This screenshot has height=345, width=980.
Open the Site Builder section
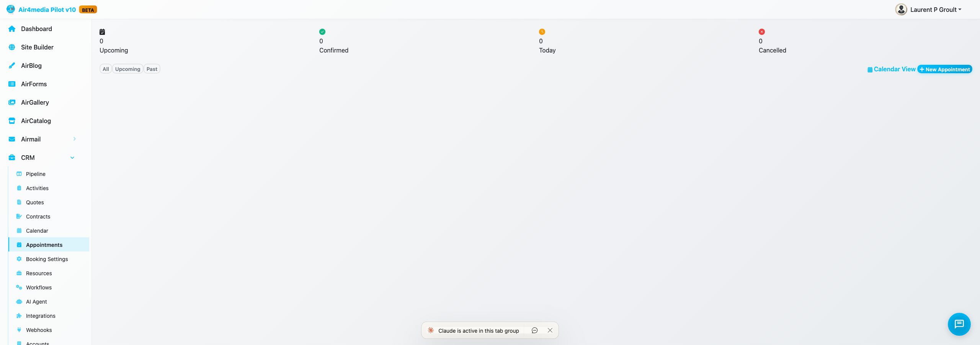(37, 47)
